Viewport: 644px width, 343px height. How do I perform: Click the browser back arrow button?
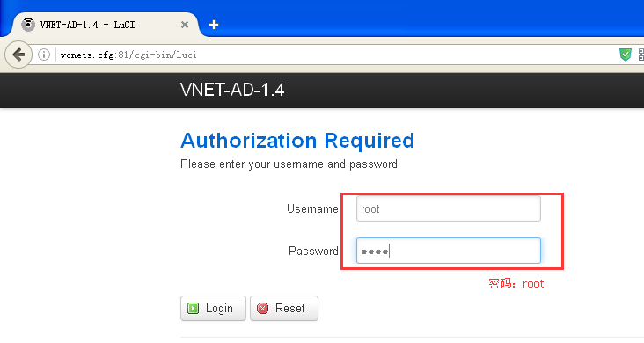[18, 55]
